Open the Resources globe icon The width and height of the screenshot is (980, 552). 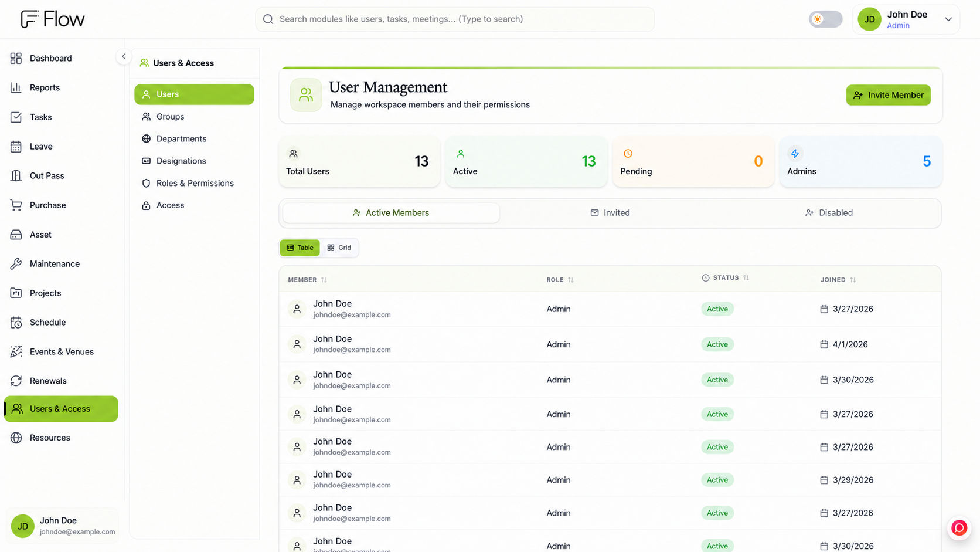click(x=16, y=438)
